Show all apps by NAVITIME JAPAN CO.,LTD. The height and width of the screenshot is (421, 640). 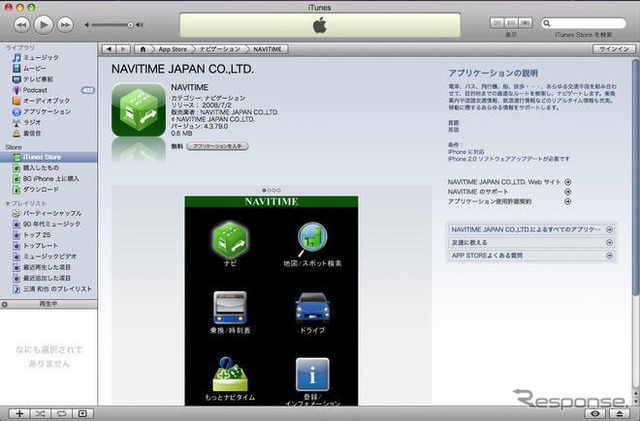coord(531,229)
